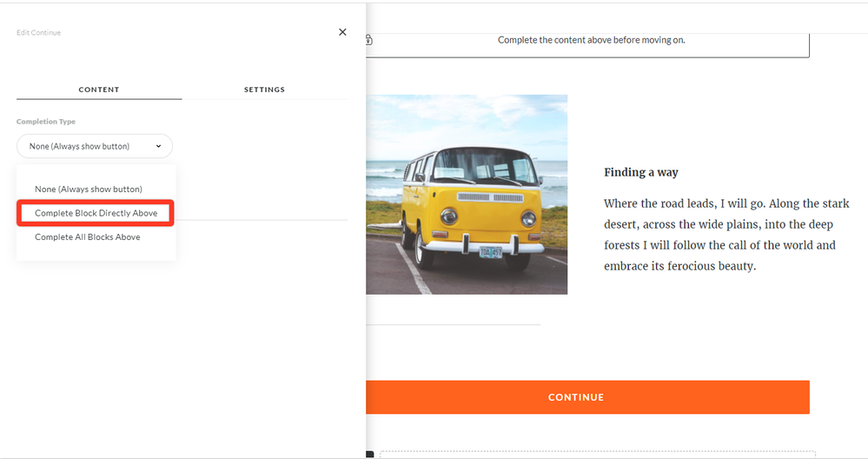Select "None (Always show button)" list option
Image resolution: width=868 pixels, height=459 pixels.
[88, 189]
